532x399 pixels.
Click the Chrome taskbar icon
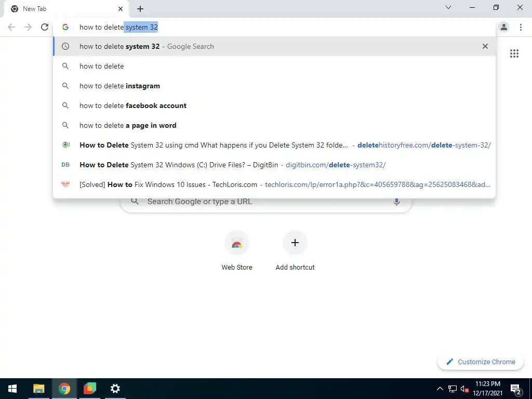click(64, 389)
